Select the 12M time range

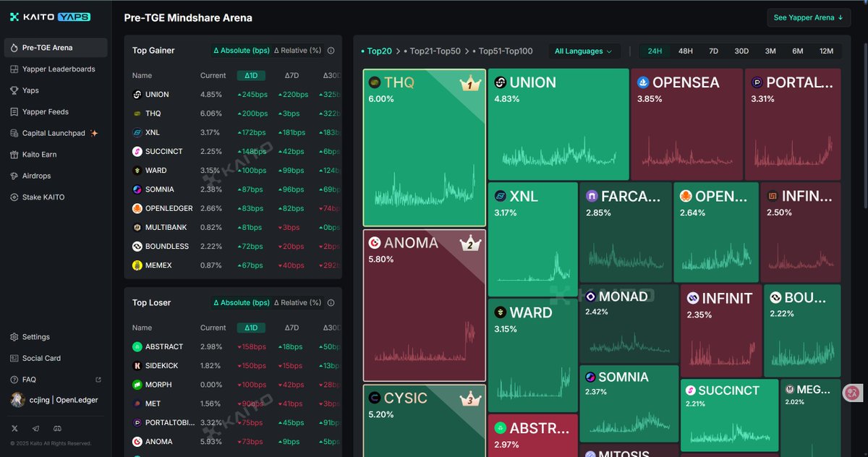(826, 51)
